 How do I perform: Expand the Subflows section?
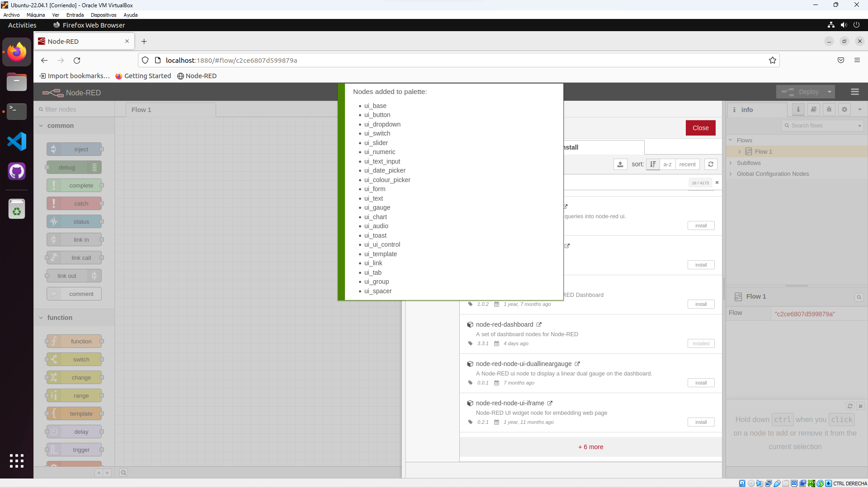tap(731, 163)
